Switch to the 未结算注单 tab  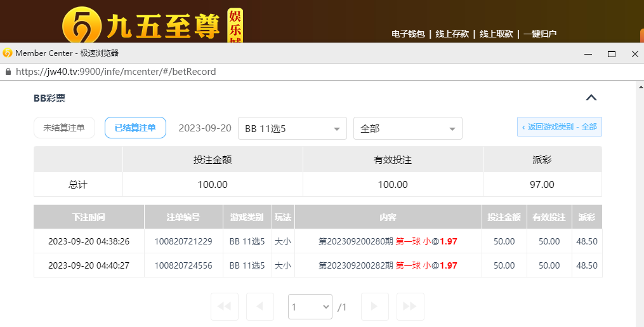[x=64, y=128]
